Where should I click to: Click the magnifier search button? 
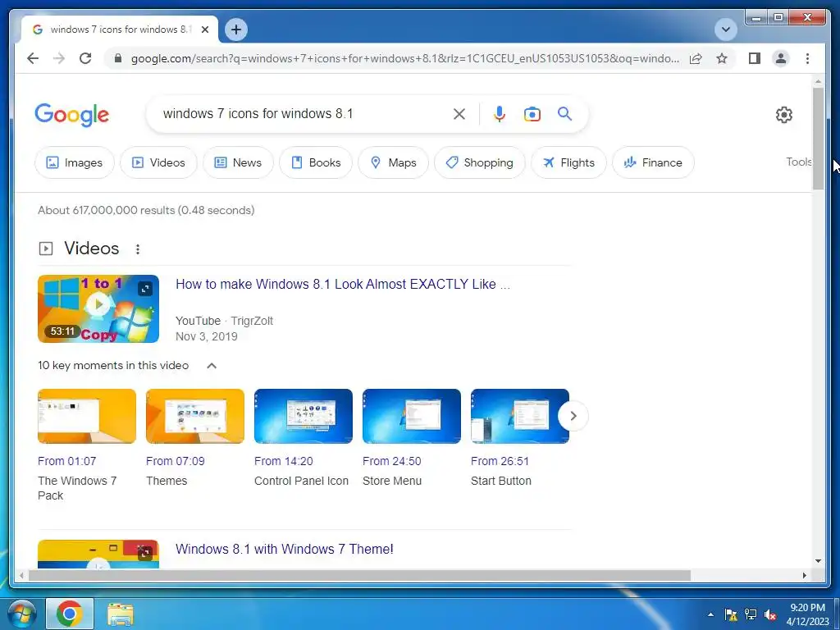pos(564,113)
